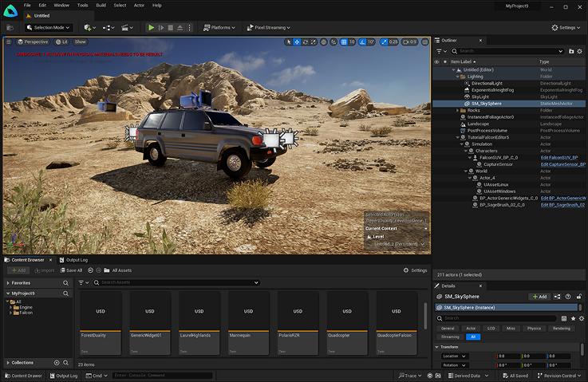Open the Tools menu
588x382 pixels.
point(82,6)
